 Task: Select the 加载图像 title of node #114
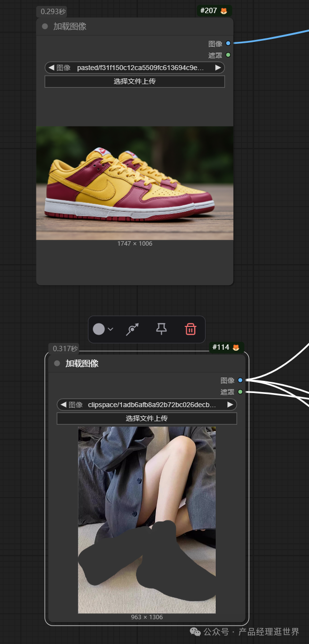82,363
